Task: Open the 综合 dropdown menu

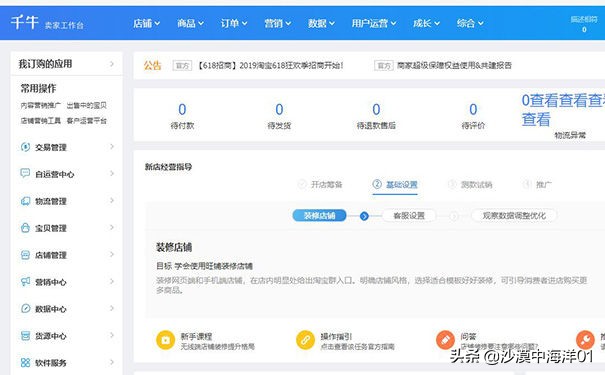Action: (x=470, y=23)
